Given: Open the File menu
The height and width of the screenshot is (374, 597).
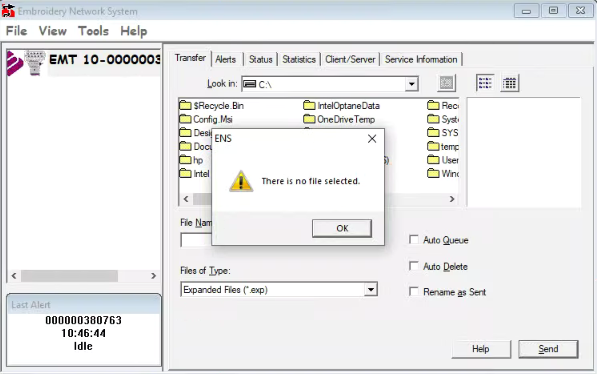Looking at the screenshot, I should (x=16, y=31).
